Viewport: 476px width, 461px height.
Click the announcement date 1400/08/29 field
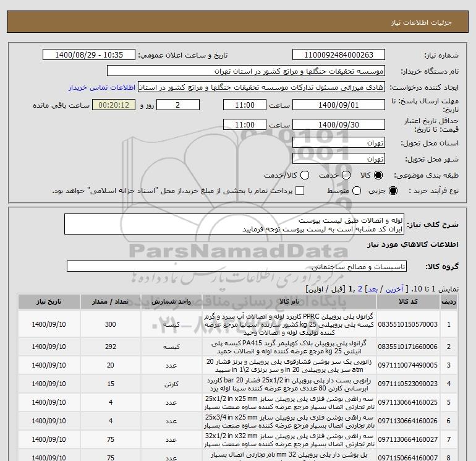click(x=89, y=54)
